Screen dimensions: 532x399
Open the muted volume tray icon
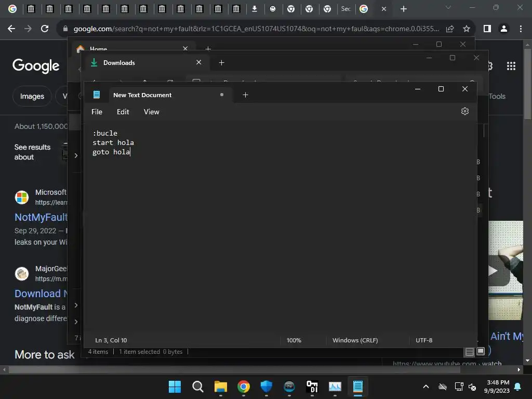tap(472, 387)
